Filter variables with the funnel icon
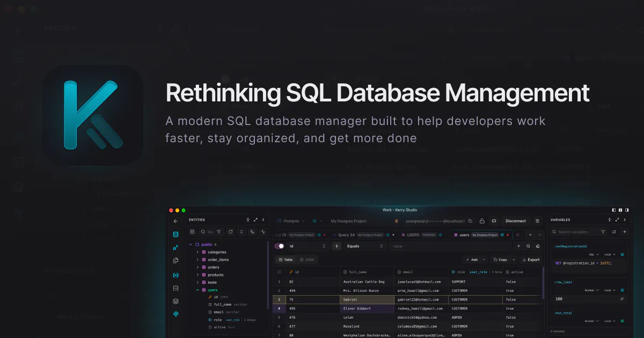644x338 pixels. click(603, 232)
